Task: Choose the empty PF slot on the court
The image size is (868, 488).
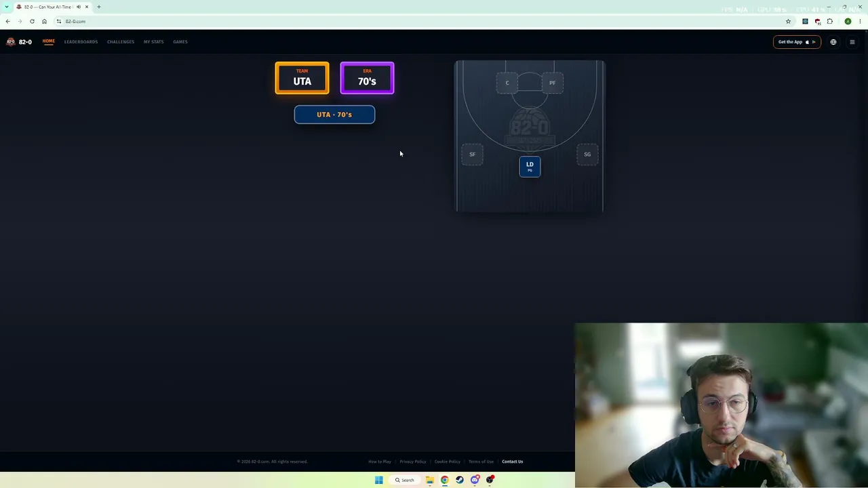Action: point(553,83)
